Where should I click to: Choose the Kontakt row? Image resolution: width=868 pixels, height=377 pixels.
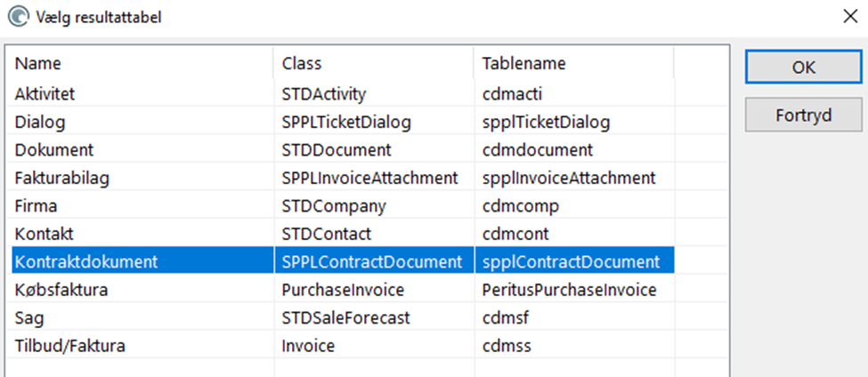(343, 234)
